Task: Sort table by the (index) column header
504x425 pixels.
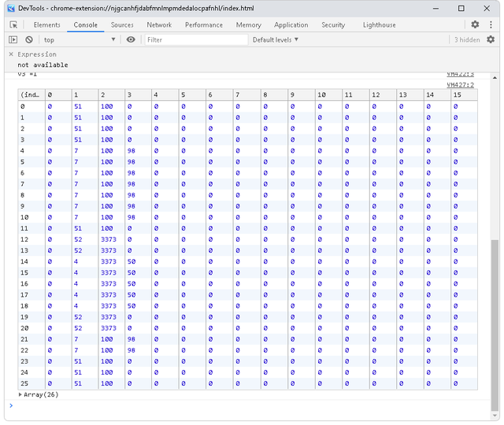Action: coord(31,94)
